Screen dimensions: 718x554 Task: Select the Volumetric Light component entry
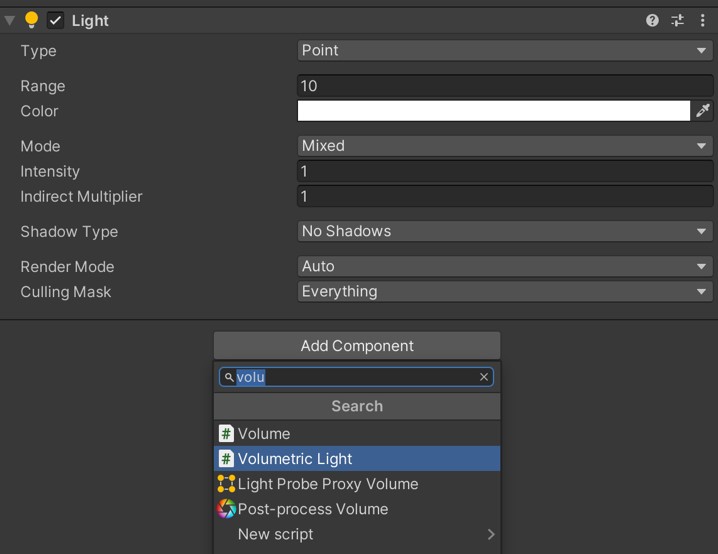coord(357,459)
